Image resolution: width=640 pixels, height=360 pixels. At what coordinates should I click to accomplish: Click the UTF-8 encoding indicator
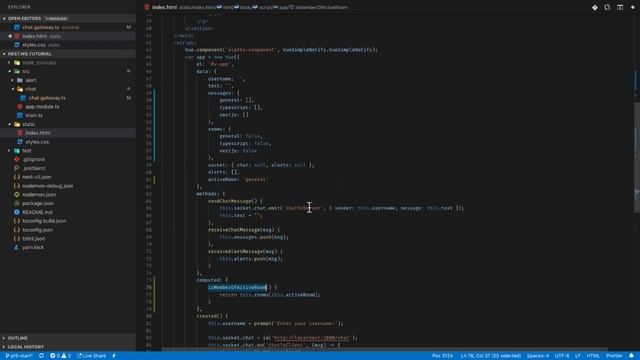click(562, 356)
